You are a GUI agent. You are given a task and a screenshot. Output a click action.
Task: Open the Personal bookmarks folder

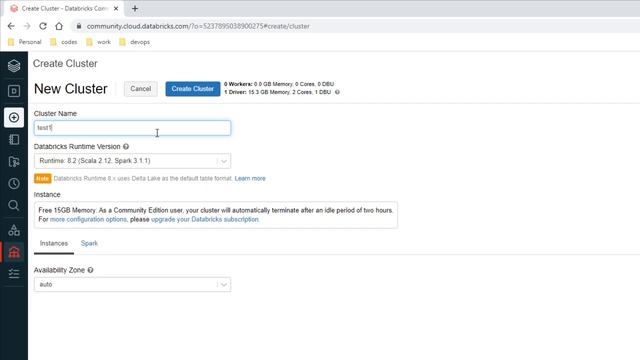[x=24, y=42]
